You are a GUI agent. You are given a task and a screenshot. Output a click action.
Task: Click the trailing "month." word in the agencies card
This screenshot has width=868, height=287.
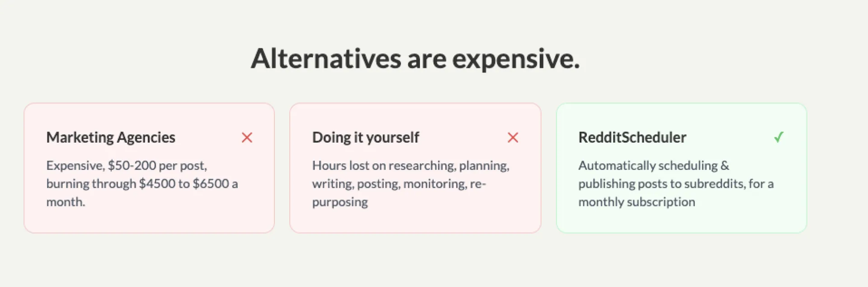pos(66,202)
